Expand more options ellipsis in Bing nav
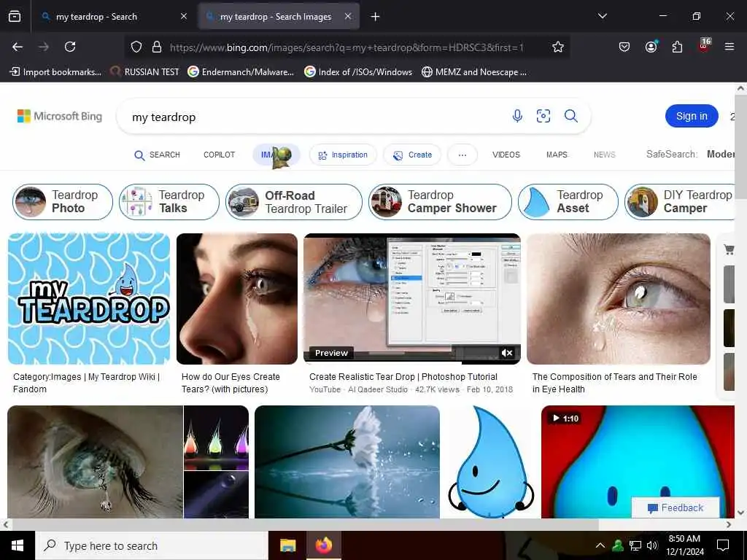The image size is (747, 560). click(x=462, y=155)
